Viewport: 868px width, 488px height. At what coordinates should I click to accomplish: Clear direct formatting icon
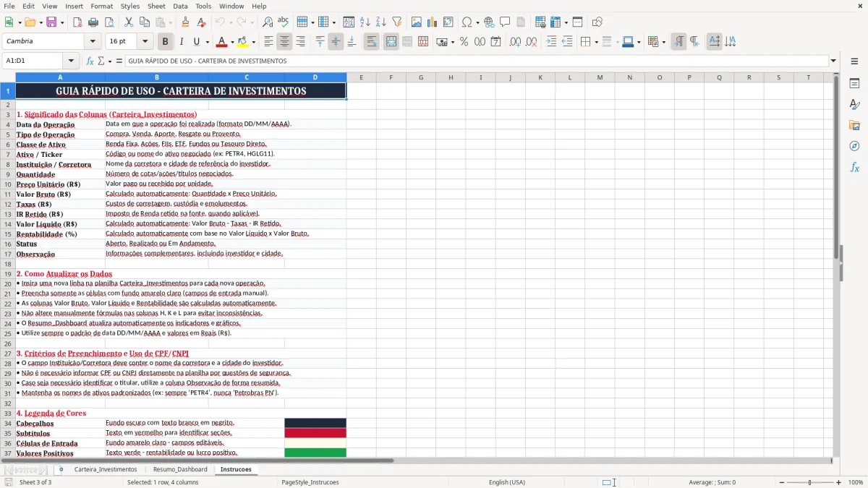pos(201,22)
